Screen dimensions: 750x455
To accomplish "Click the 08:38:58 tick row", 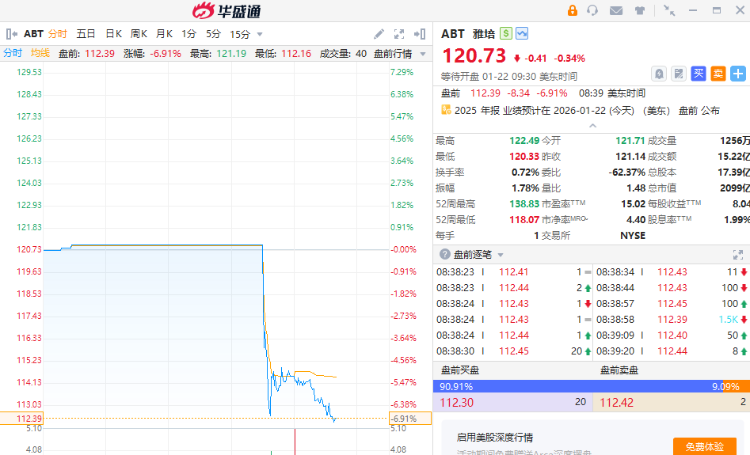I will coord(672,320).
